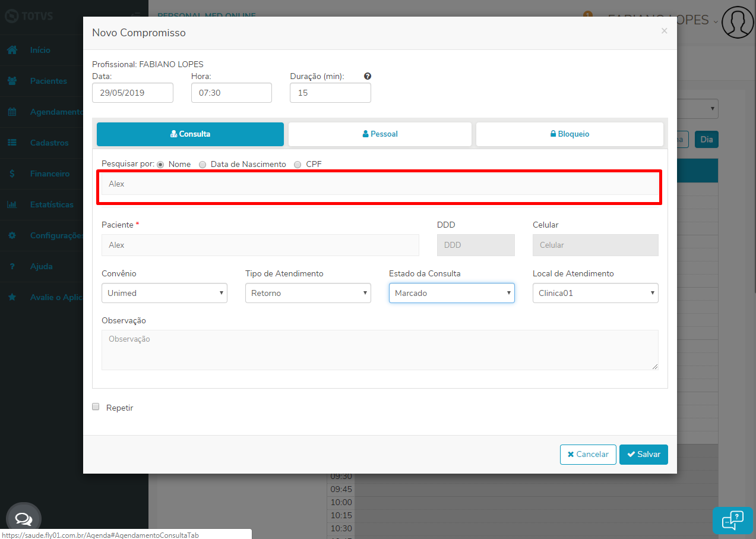Viewport: 756px width, 539px height.
Task: Select Data de Nascimento radio button
Action: [203, 165]
